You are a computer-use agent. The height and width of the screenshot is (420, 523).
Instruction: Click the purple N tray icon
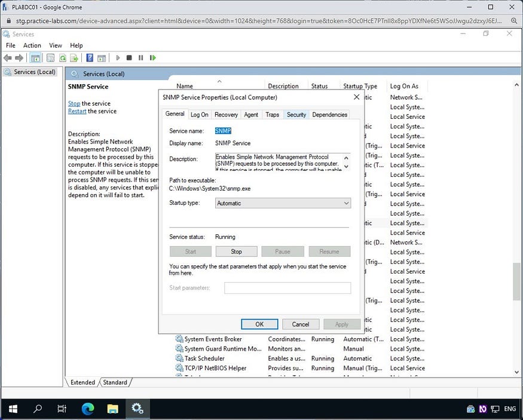pos(482,409)
